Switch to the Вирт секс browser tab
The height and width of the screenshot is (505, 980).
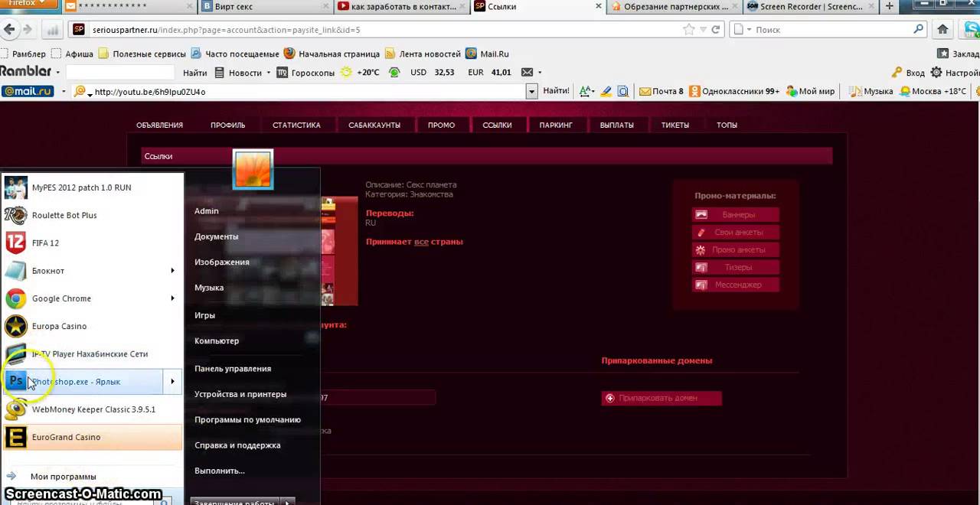click(x=265, y=7)
